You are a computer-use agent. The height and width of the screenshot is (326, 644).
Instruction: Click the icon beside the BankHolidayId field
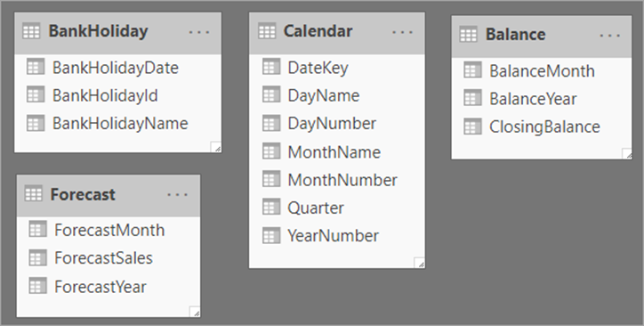tap(36, 95)
